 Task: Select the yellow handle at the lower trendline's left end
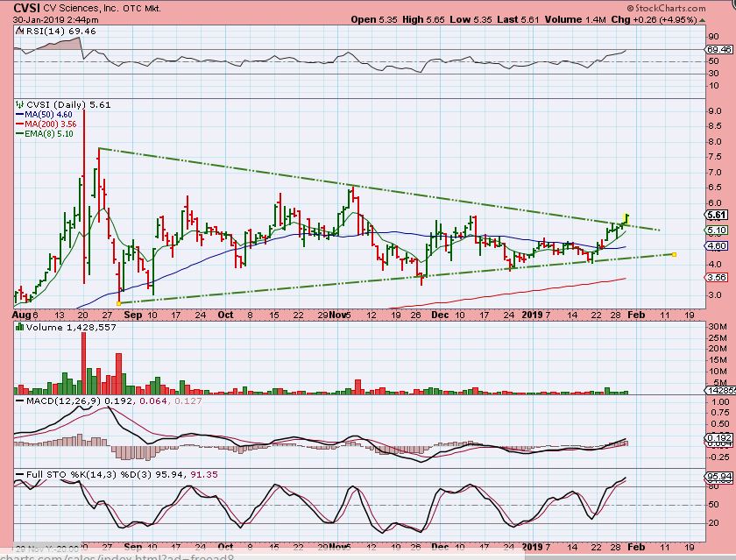pyautogui.click(x=118, y=304)
